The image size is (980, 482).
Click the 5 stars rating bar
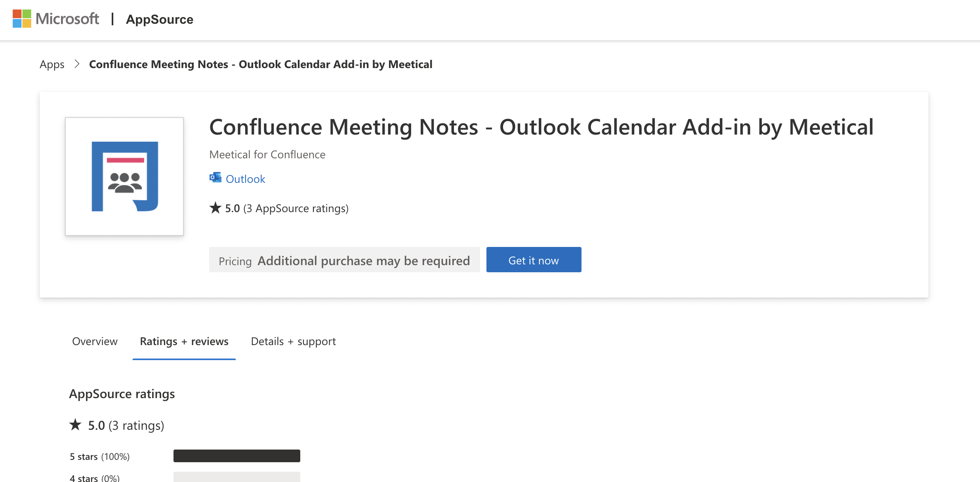click(236, 456)
